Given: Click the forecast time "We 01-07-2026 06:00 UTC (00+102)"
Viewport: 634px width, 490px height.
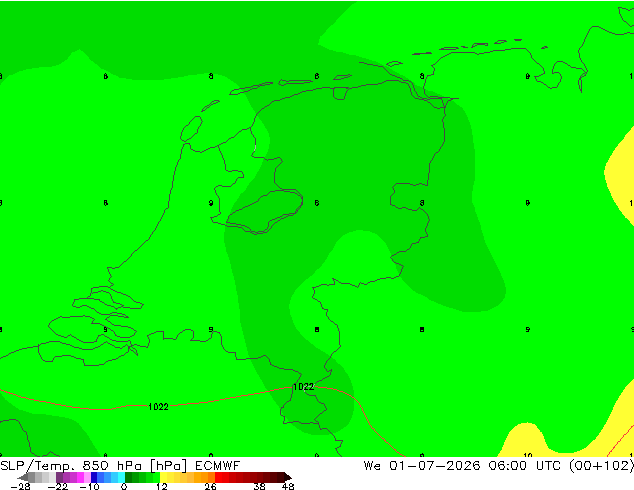Looking at the screenshot, I should [x=499, y=466].
